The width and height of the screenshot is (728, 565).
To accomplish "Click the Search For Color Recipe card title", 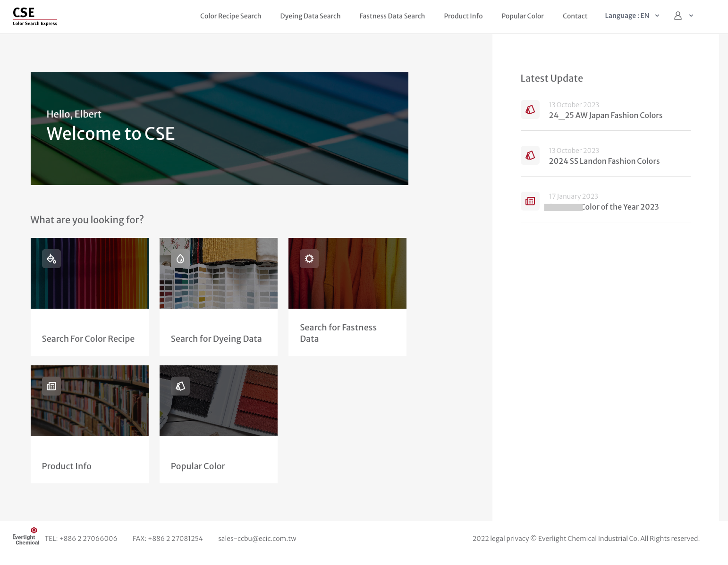I will click(88, 338).
